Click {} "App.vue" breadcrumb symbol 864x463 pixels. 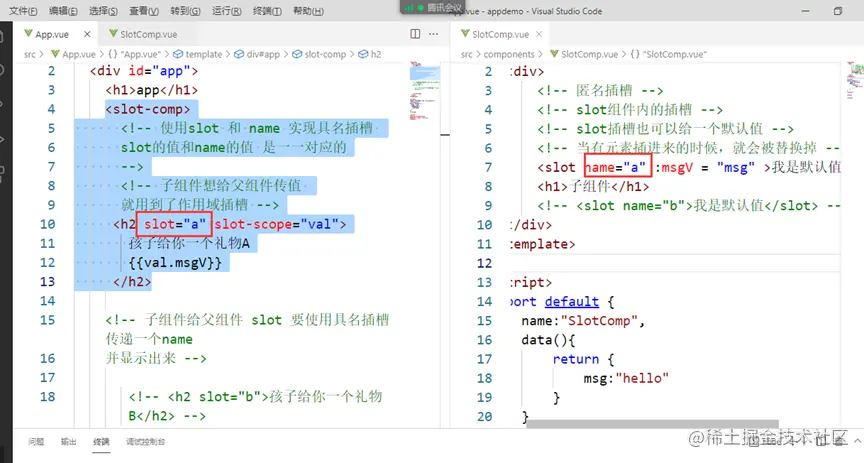coord(134,54)
